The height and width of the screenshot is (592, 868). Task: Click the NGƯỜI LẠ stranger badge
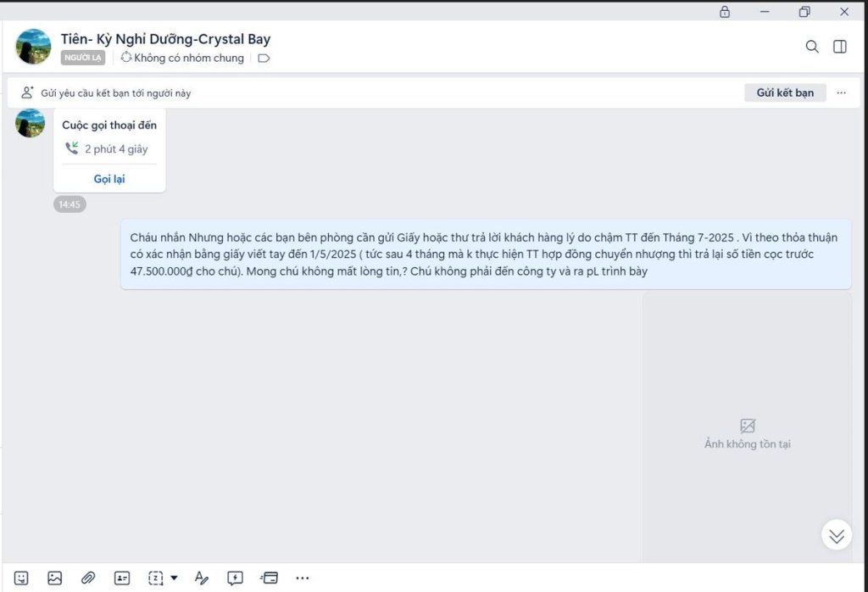(x=83, y=58)
